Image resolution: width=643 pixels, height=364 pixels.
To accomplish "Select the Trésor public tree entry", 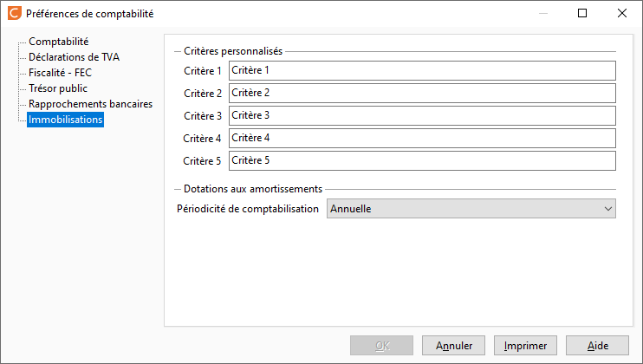I will [58, 88].
